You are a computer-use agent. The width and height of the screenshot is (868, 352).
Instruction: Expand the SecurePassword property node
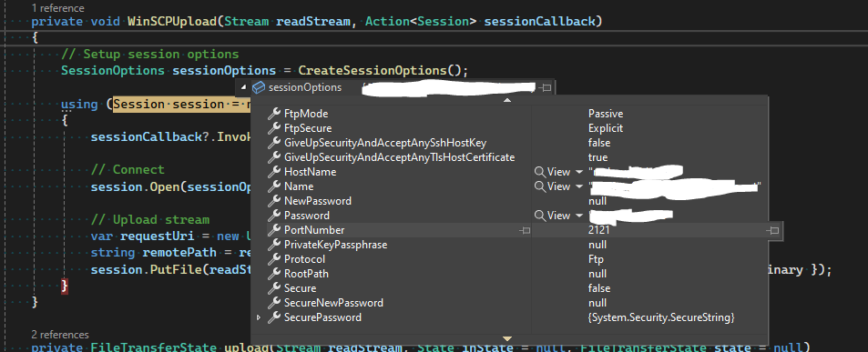point(259,317)
